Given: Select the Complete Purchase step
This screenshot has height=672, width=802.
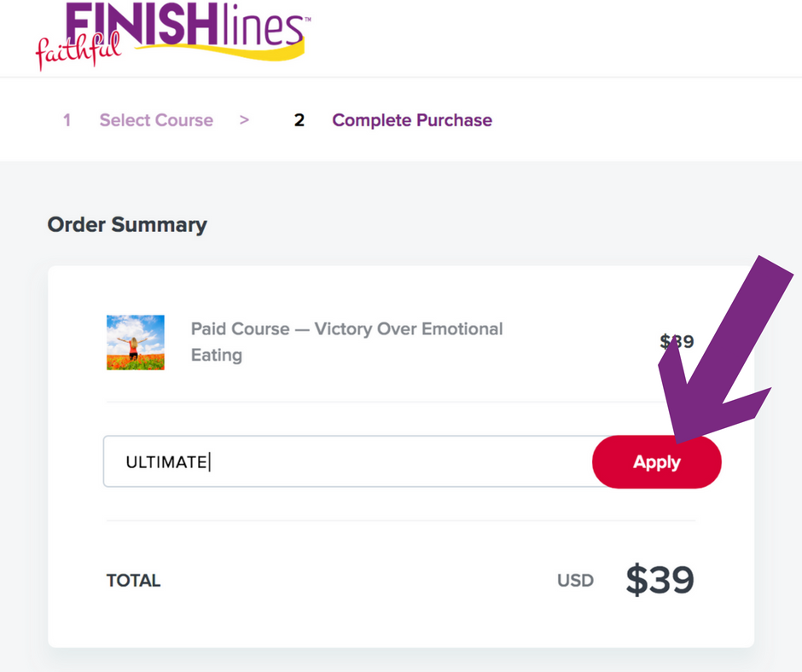Looking at the screenshot, I should point(412,120).
